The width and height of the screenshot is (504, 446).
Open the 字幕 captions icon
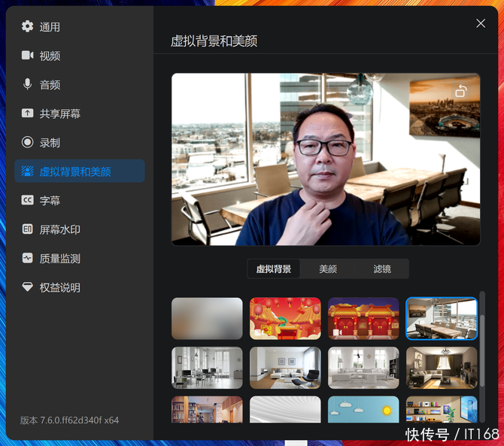tap(28, 201)
